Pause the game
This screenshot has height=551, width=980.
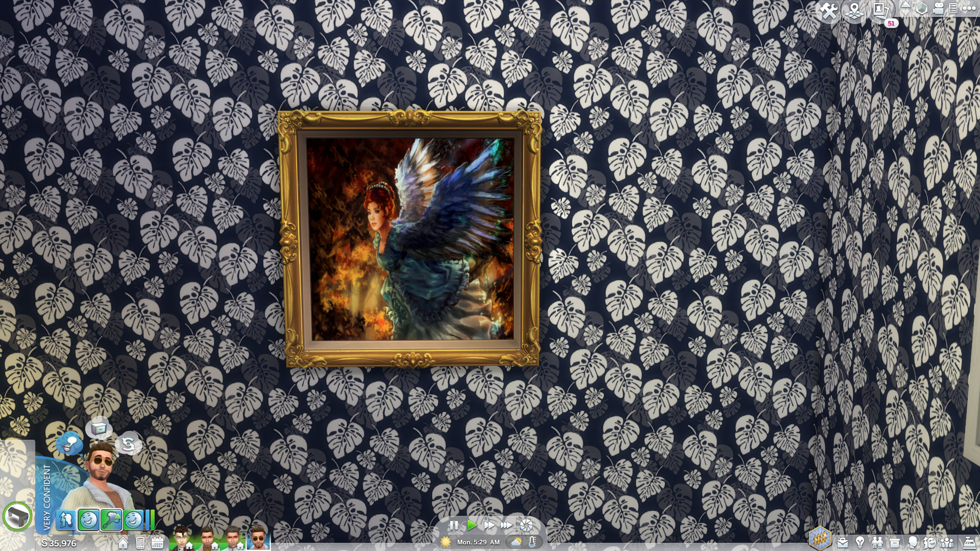pos(454,525)
